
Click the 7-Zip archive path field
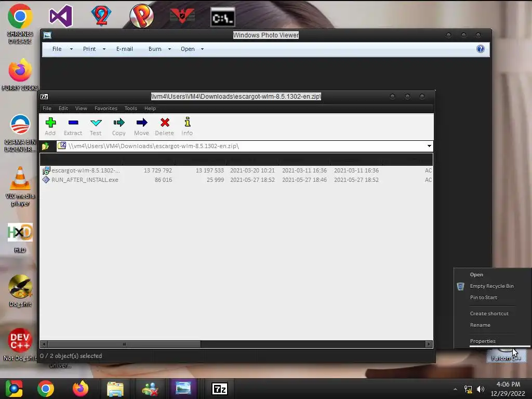[244, 146]
